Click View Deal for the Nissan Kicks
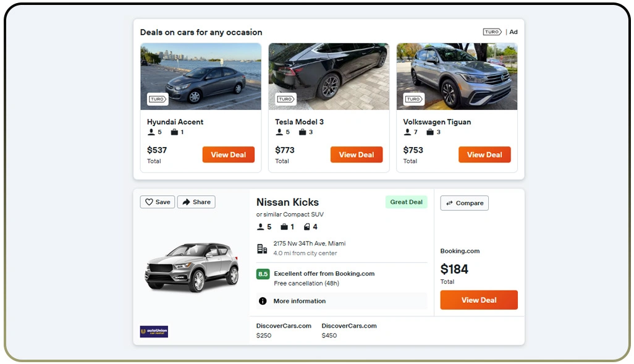Screen dimensions: 634x364 pos(479,300)
